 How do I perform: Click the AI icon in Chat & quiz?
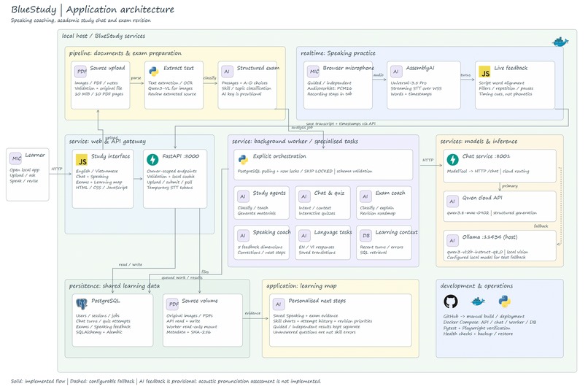(x=304, y=196)
